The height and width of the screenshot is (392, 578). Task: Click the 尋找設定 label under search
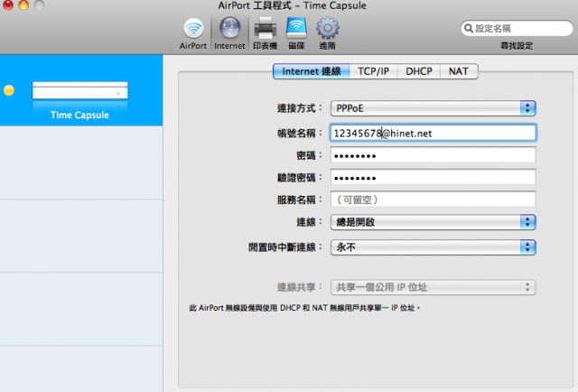click(517, 46)
